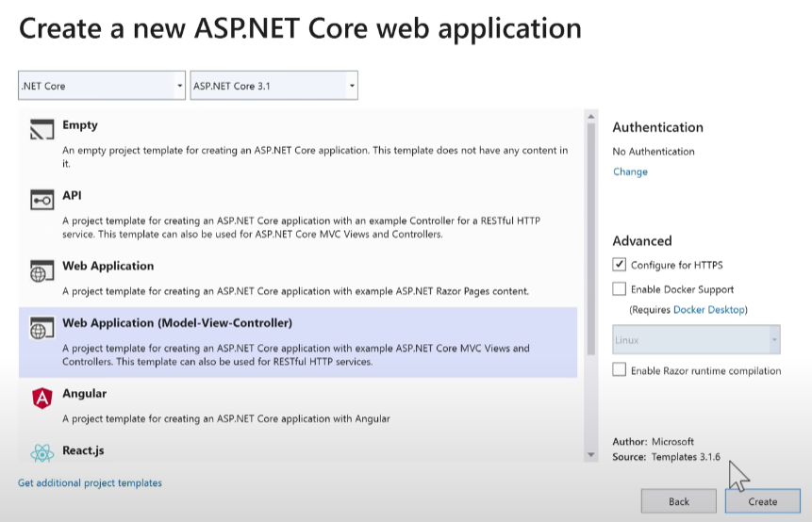Pick the Web Application globe icon

tap(41, 270)
